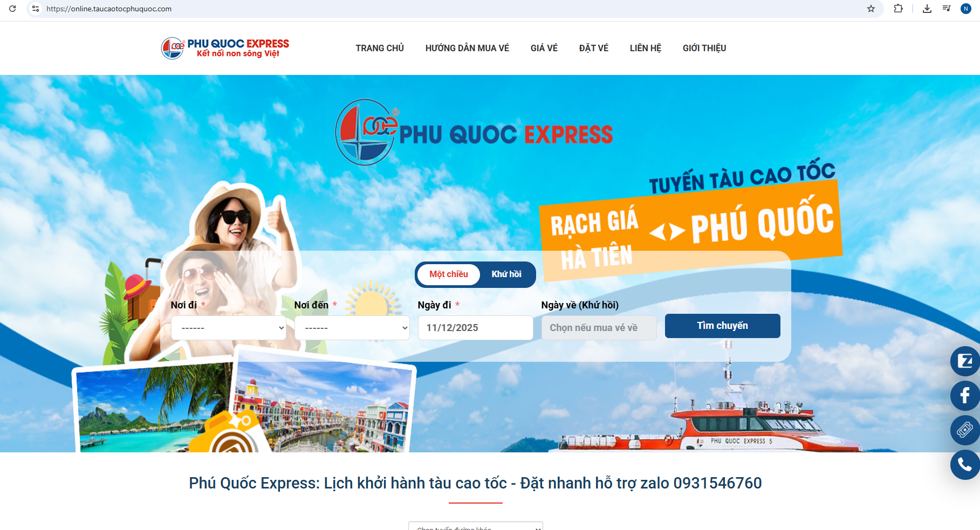
Task: Click the Ngày về return date field
Action: (x=599, y=328)
